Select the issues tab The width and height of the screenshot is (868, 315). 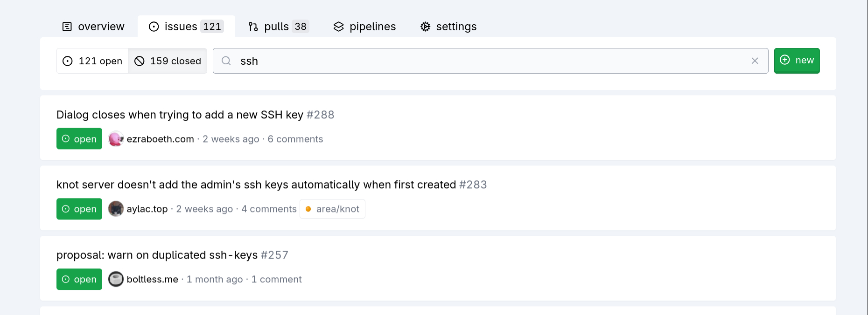click(x=186, y=27)
